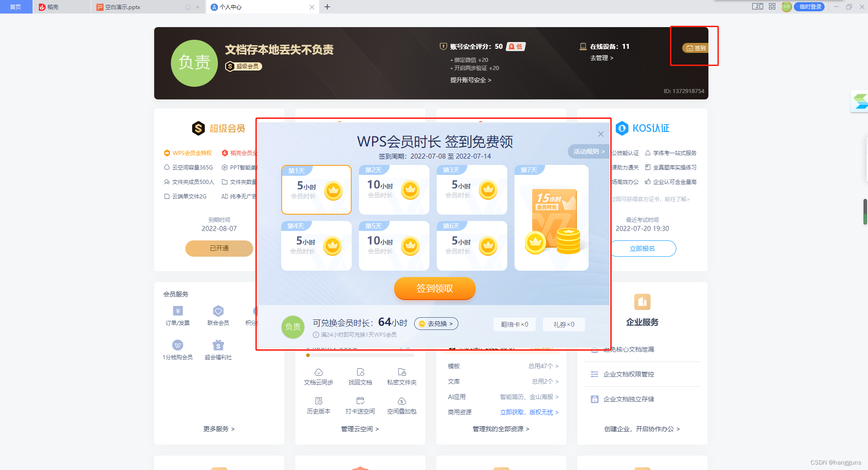Click the 去兑换 exchange button
This screenshot has width=868, height=470.
[436, 324]
